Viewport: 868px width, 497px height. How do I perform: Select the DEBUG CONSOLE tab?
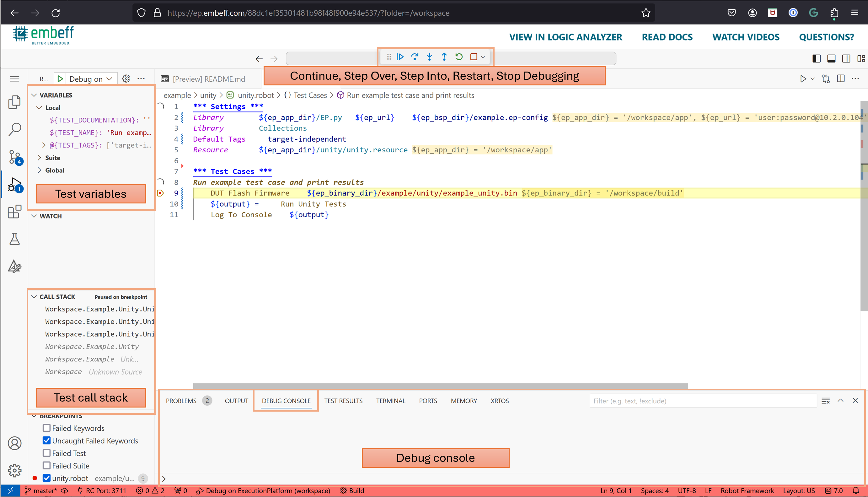click(286, 401)
